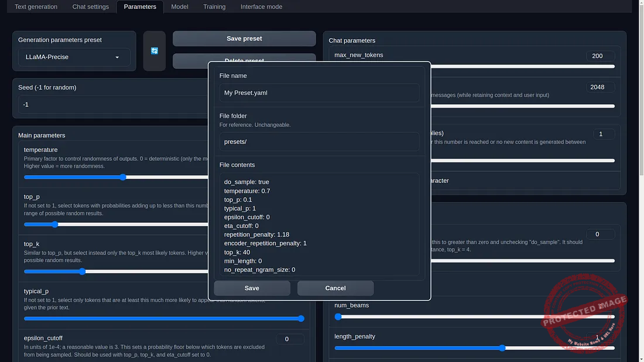Image resolution: width=644 pixels, height=362 pixels.
Task: Click the epsilon_cutoff number box
Action: coord(290,339)
